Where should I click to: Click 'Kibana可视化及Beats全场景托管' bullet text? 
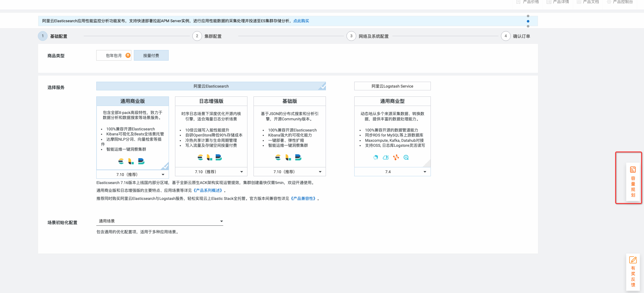pos(135,134)
